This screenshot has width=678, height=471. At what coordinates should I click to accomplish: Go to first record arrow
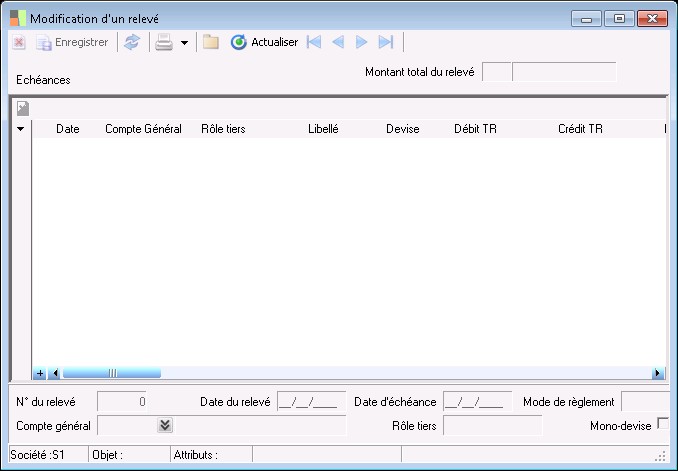[x=314, y=42]
